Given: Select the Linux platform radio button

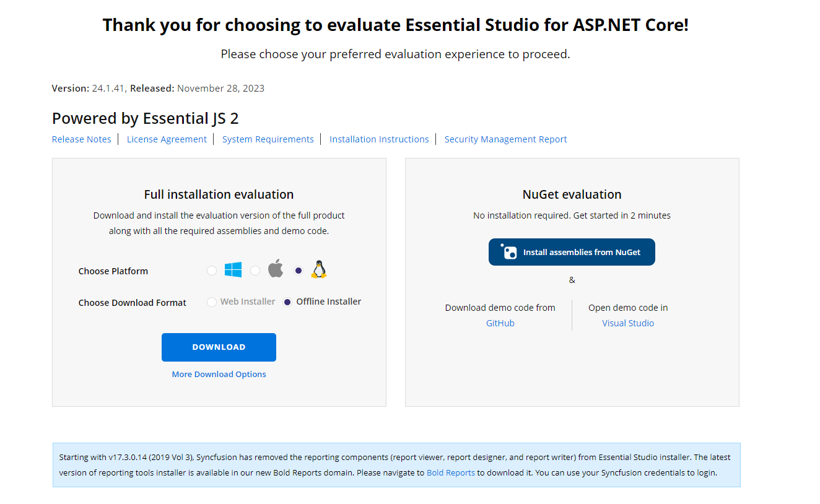Looking at the screenshot, I should coord(299,270).
